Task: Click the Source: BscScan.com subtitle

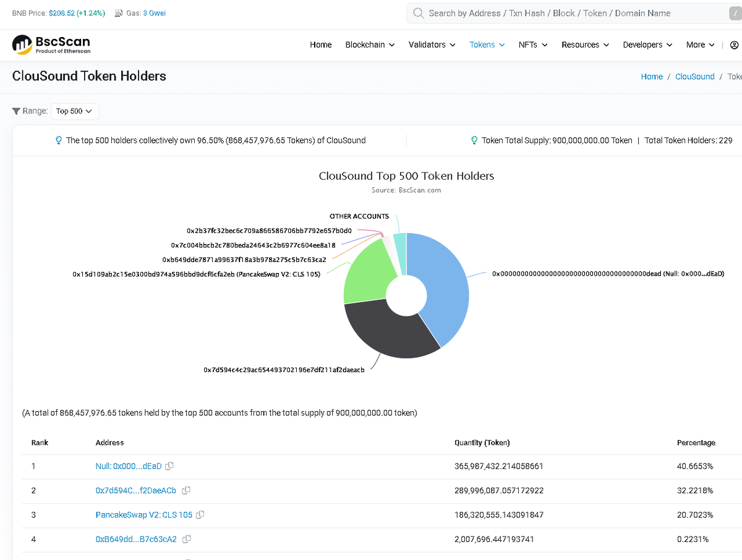Action: point(406,190)
